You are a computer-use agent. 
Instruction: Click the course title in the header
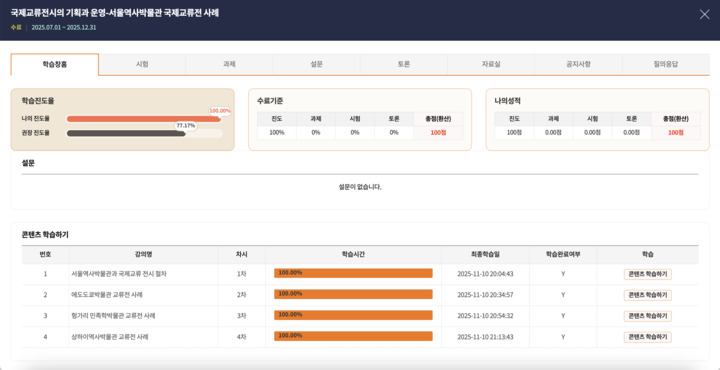(x=115, y=13)
